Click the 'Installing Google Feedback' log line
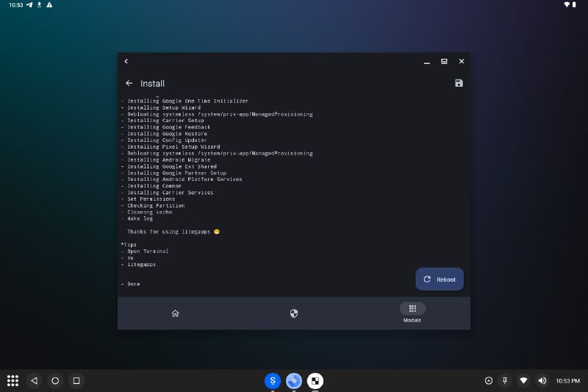The height and width of the screenshot is (392, 588). coord(166,127)
